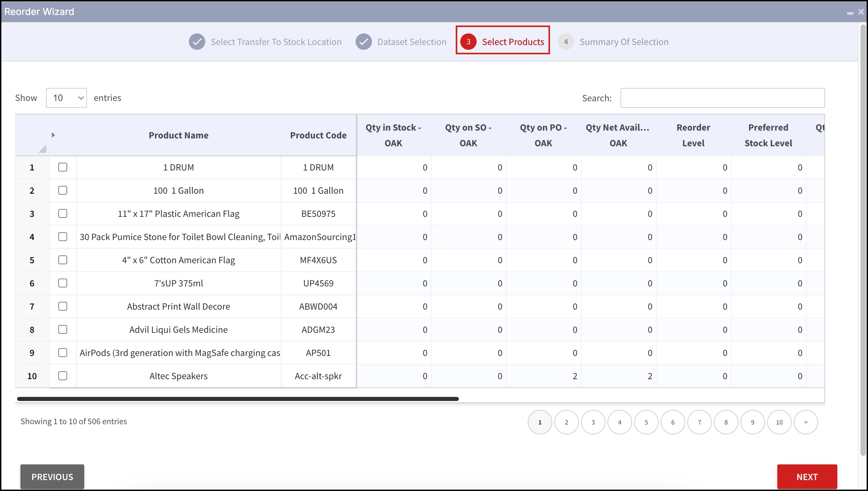Sort by Product Name column header
868x491 pixels.
pyautogui.click(x=178, y=135)
